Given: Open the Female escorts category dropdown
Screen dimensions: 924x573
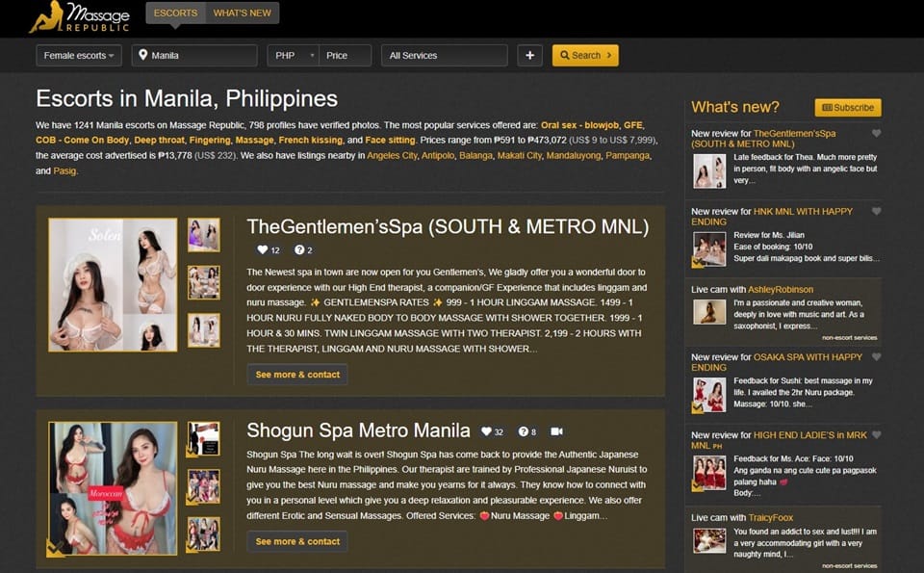Looking at the screenshot, I should click(x=79, y=56).
